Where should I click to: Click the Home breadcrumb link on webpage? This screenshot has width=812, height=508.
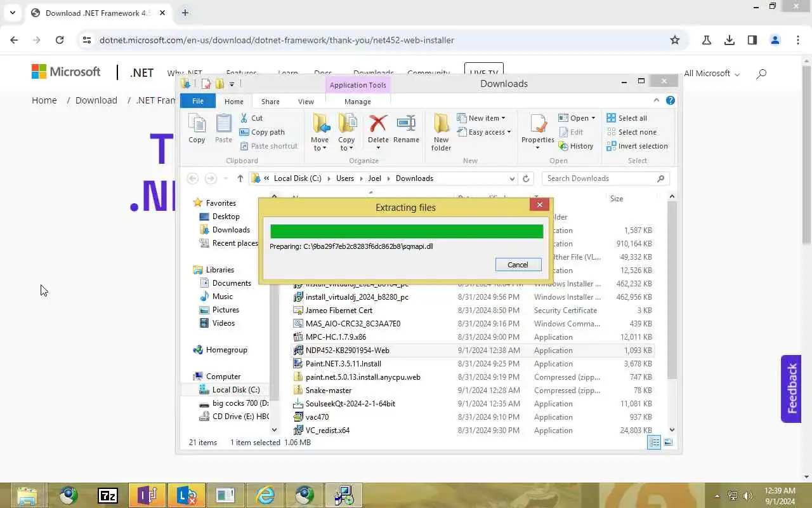pos(44,100)
